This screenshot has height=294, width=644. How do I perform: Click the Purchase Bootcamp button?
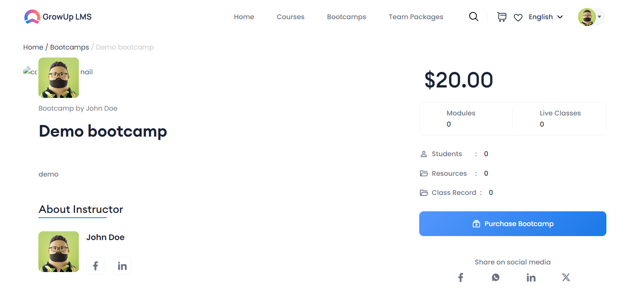(513, 224)
